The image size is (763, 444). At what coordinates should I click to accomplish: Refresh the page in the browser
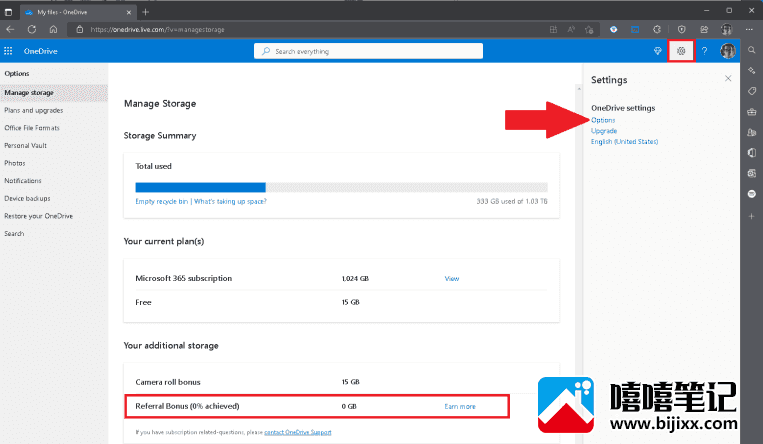point(32,29)
